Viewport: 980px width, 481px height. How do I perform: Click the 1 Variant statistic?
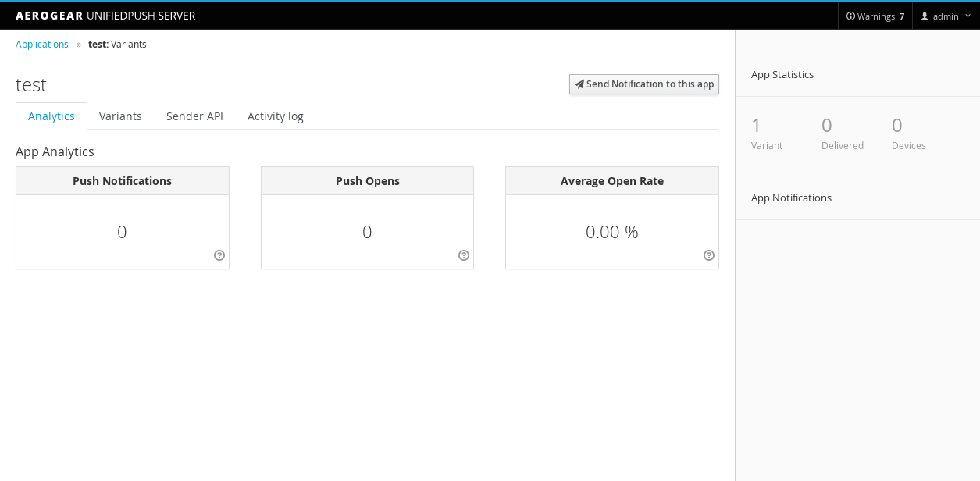pyautogui.click(x=766, y=134)
